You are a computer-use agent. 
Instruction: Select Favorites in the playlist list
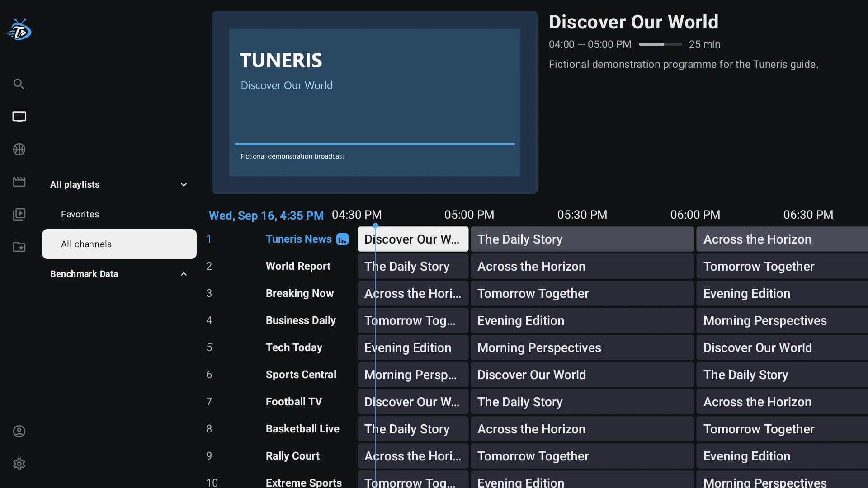(119, 214)
